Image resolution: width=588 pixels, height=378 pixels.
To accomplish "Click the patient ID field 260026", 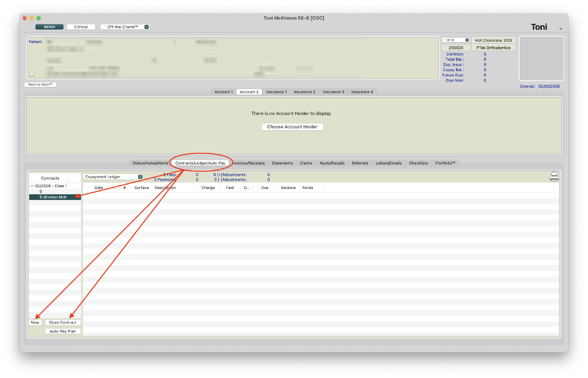I will [456, 48].
